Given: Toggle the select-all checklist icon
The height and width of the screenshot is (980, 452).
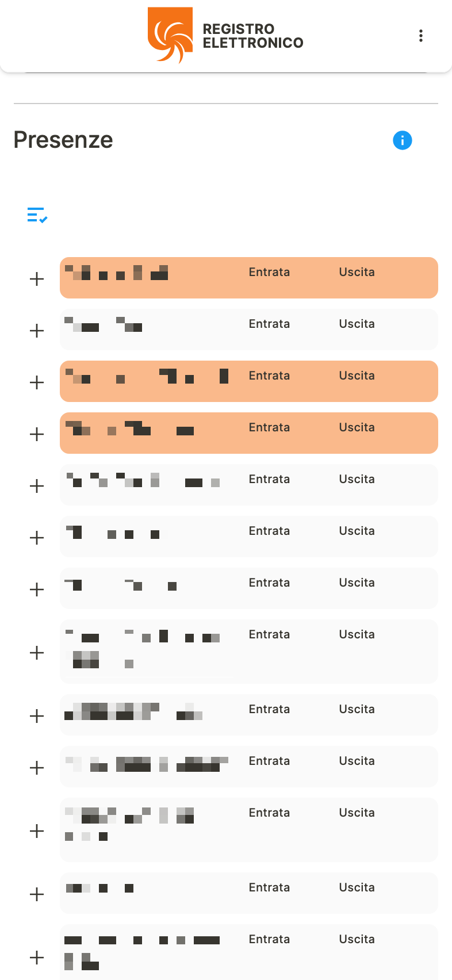Looking at the screenshot, I should [x=37, y=215].
